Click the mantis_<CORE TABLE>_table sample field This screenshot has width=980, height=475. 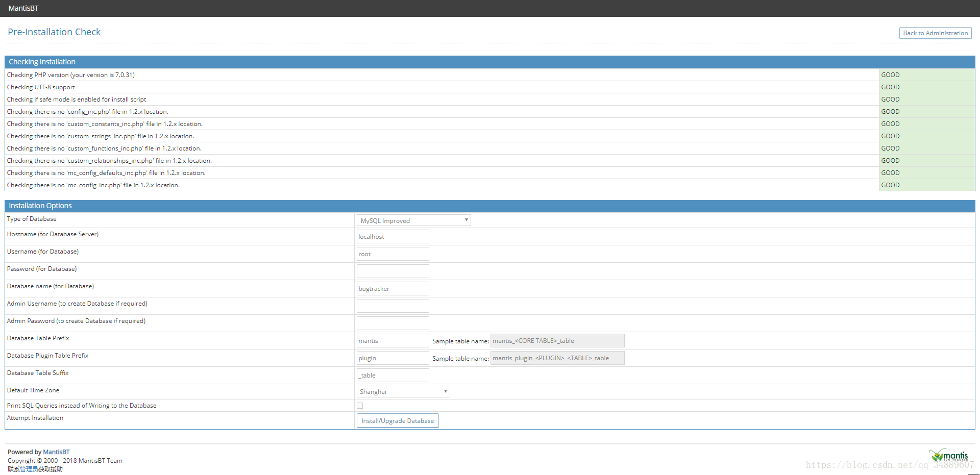coord(557,340)
